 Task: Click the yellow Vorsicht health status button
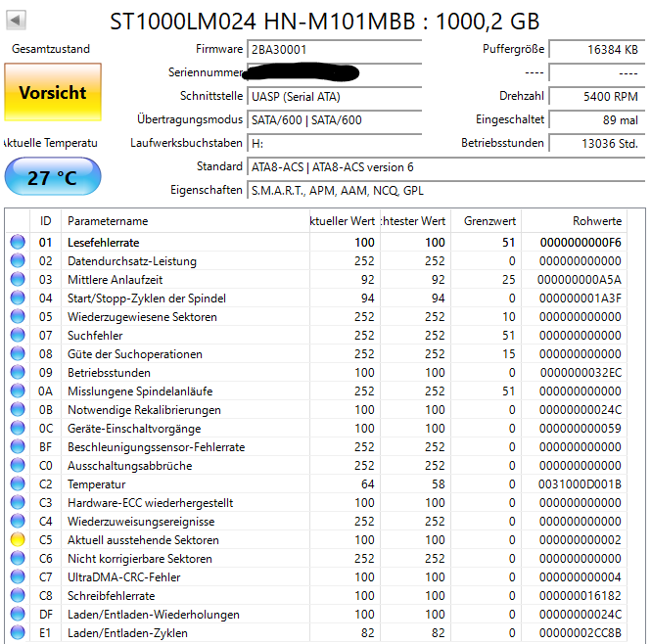click(53, 92)
